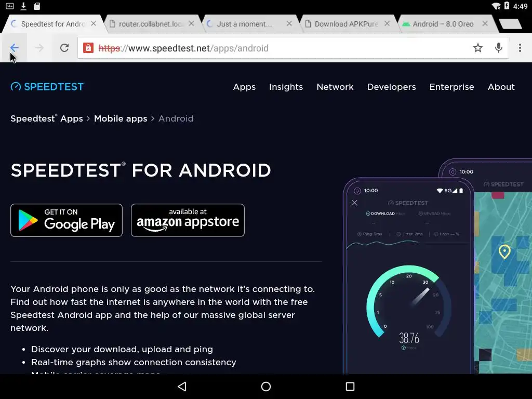Open the Network navigation item
Image resolution: width=532 pixels, height=399 pixels.
pos(335,87)
